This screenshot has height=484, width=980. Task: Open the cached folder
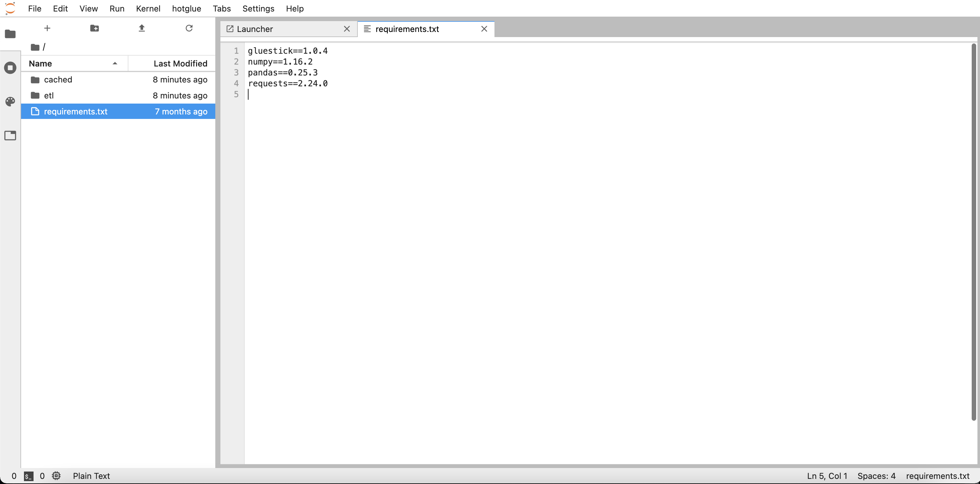point(58,80)
